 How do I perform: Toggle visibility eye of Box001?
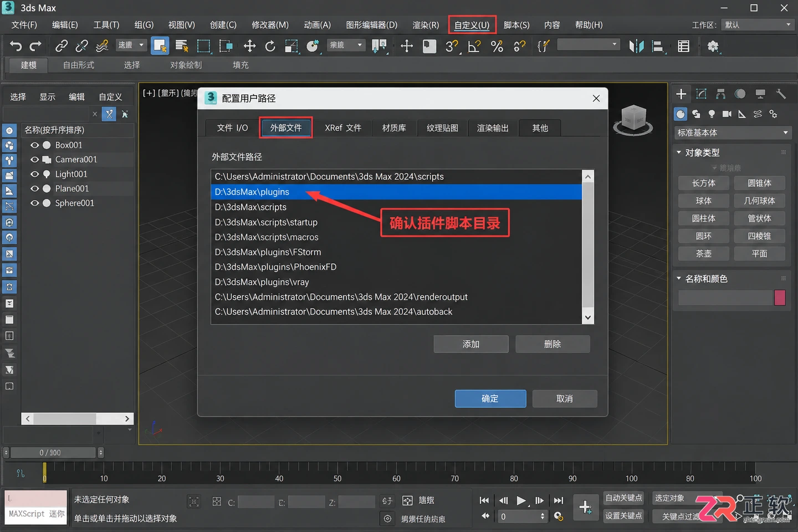(x=35, y=145)
